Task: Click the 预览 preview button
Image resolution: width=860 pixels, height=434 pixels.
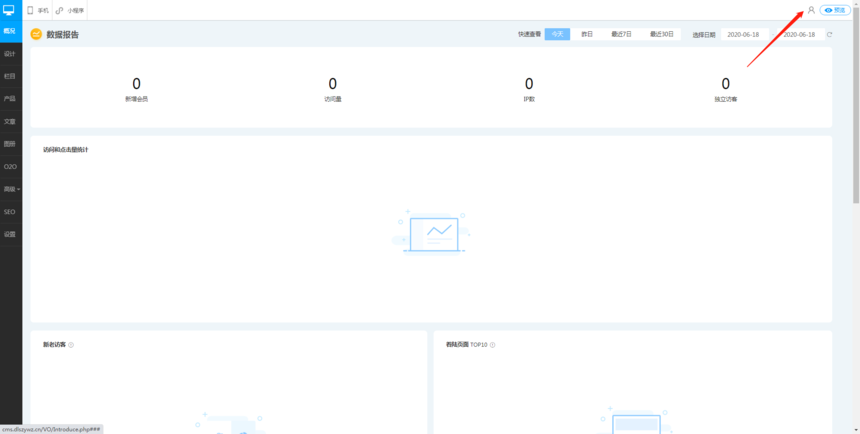Action: tap(835, 10)
